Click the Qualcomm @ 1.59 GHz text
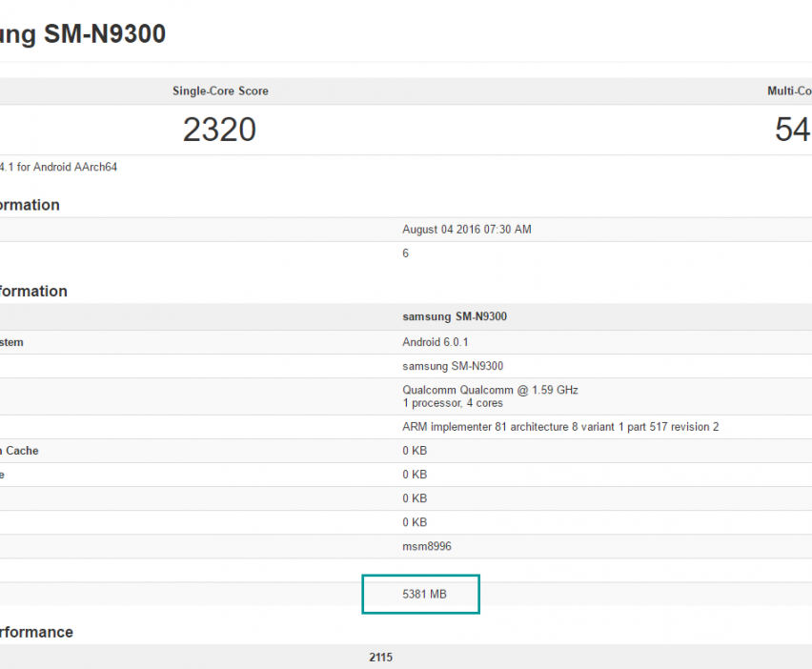Viewport: 812px width, 669px height. pos(490,390)
